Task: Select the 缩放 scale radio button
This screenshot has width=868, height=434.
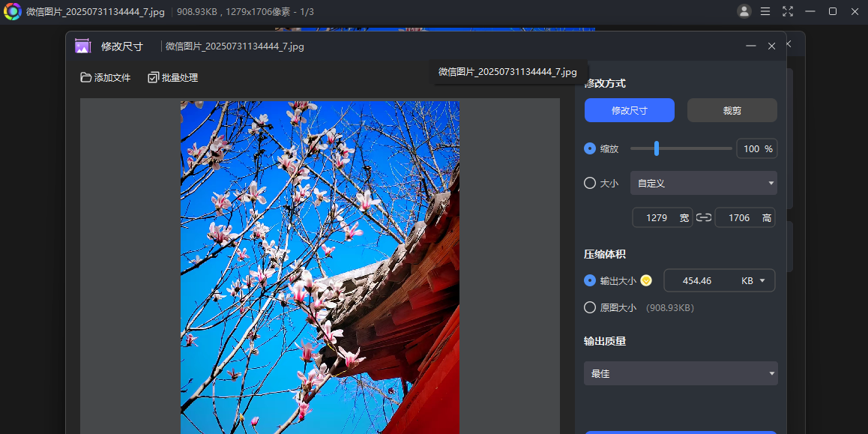Action: (590, 148)
